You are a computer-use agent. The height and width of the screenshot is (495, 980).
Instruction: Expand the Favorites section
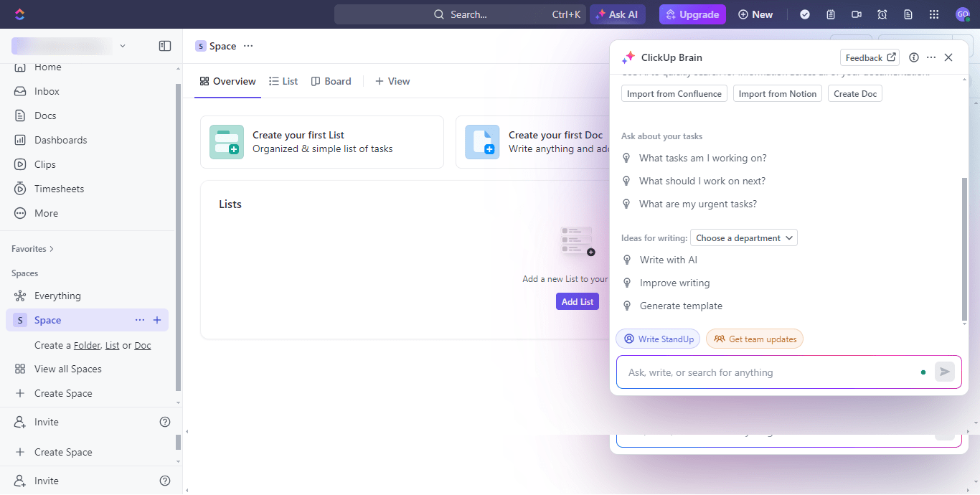(33, 249)
